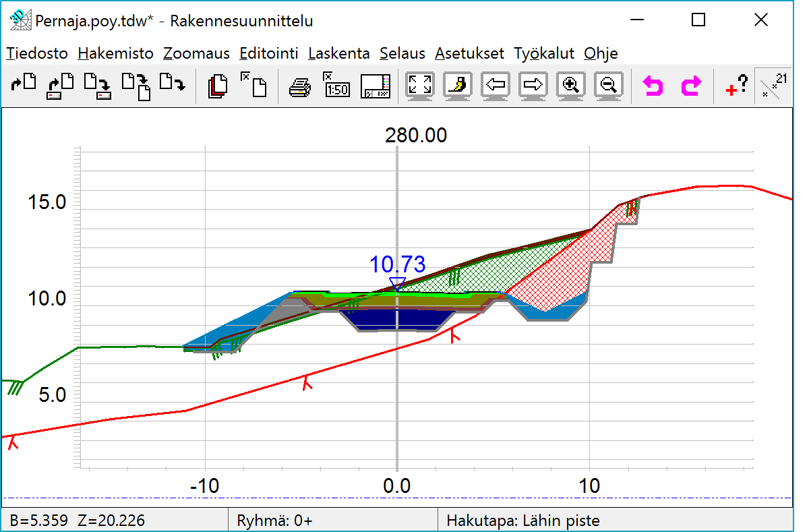Viewport: 809px width, 532px height.
Task: Toggle the point snap button labeled 21
Action: coord(772,86)
